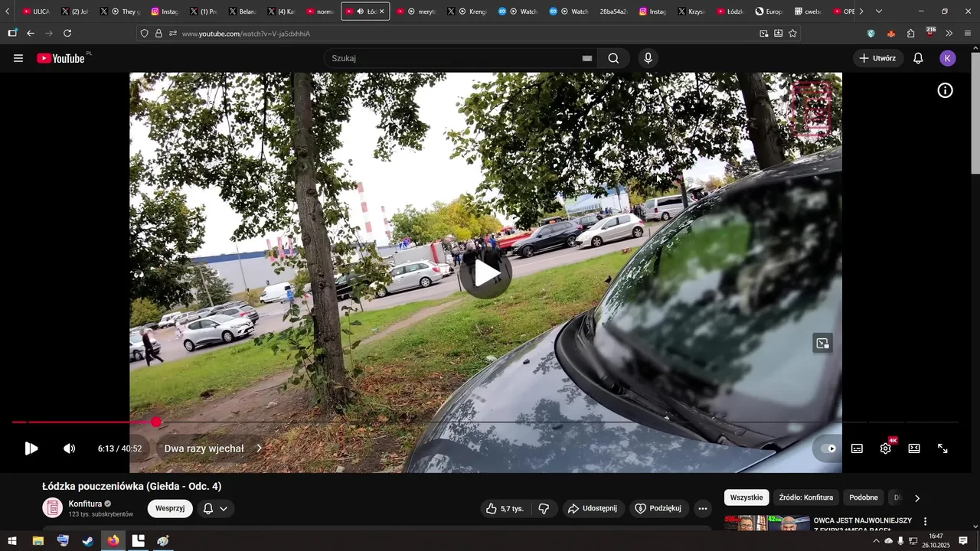Reload the page

(67, 33)
